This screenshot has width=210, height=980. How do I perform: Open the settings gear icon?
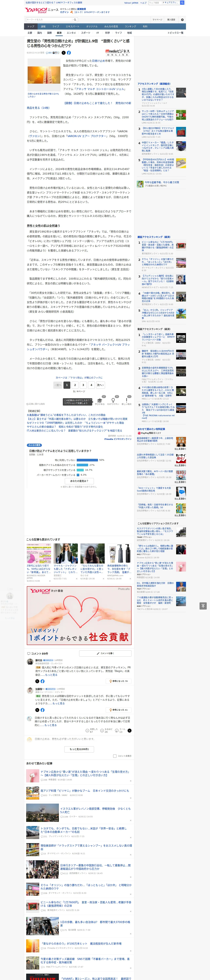(182, 20)
